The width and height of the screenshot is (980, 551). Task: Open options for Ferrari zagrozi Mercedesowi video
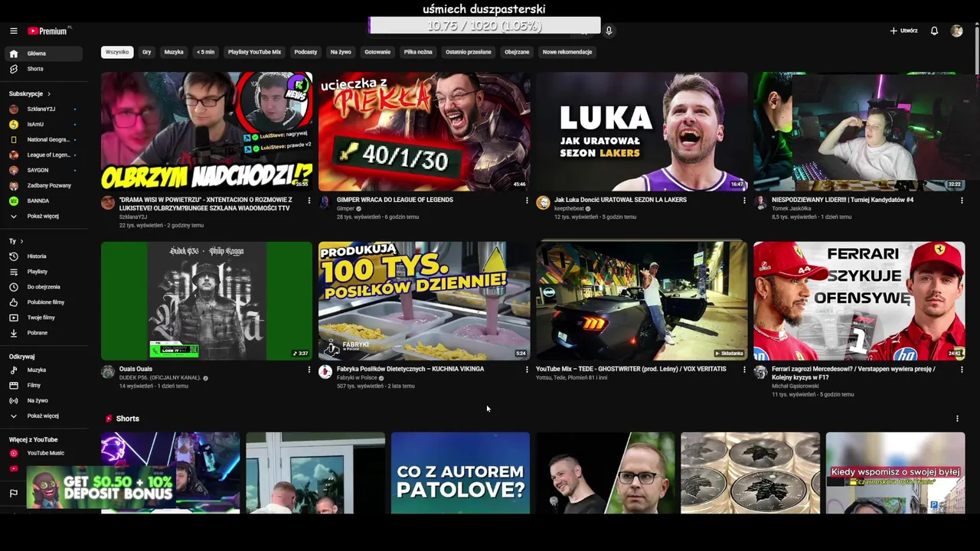pyautogui.click(x=962, y=370)
